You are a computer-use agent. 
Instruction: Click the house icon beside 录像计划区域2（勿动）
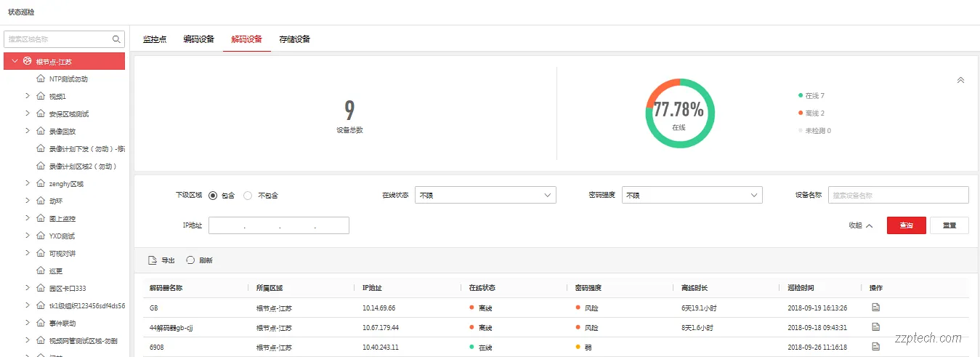(41, 166)
